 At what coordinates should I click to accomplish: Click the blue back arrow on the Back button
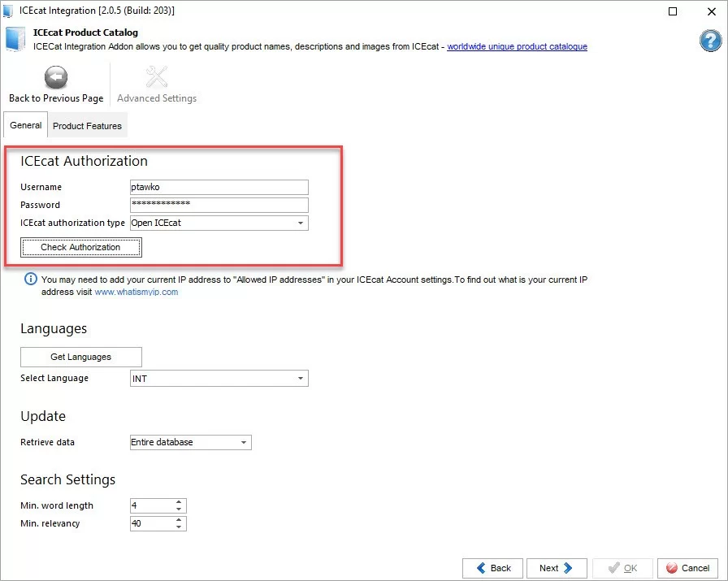click(483, 568)
